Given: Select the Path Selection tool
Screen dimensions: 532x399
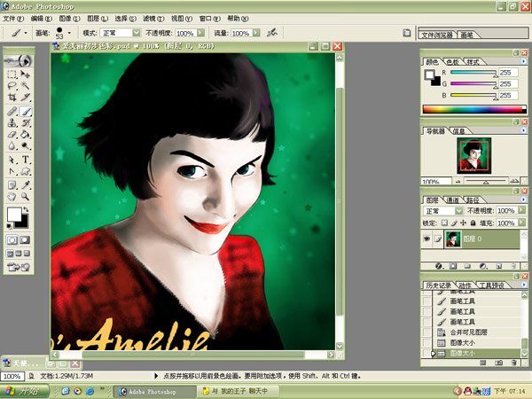Looking at the screenshot, I should coord(12,160).
